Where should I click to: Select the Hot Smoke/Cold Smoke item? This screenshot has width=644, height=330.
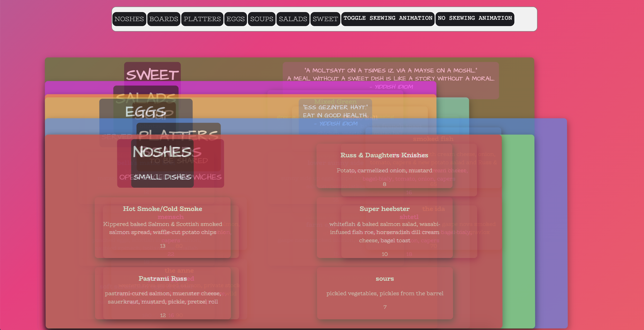click(x=162, y=227)
